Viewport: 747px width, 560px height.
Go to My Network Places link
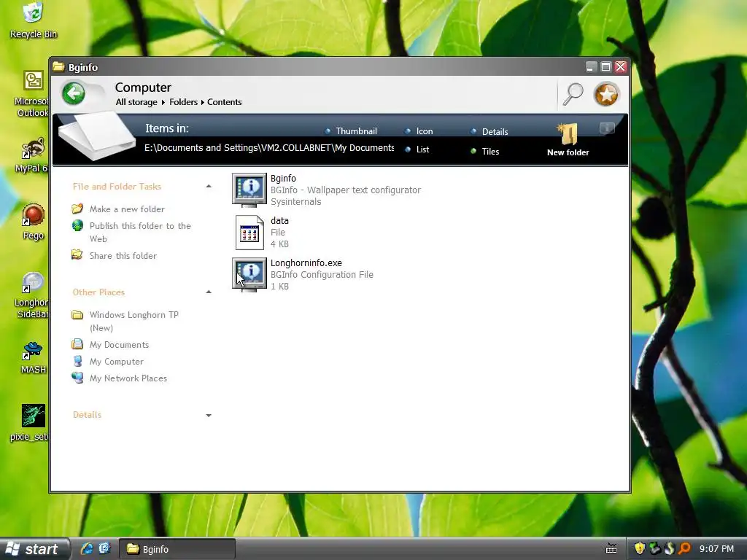coord(128,378)
